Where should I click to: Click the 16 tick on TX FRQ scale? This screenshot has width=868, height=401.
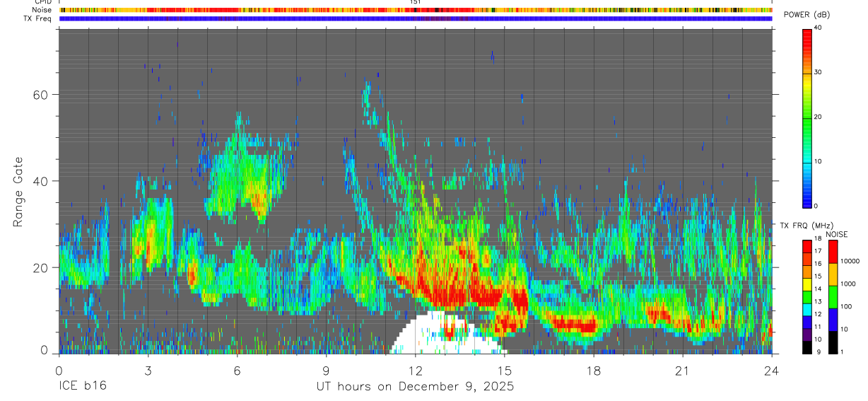(818, 264)
